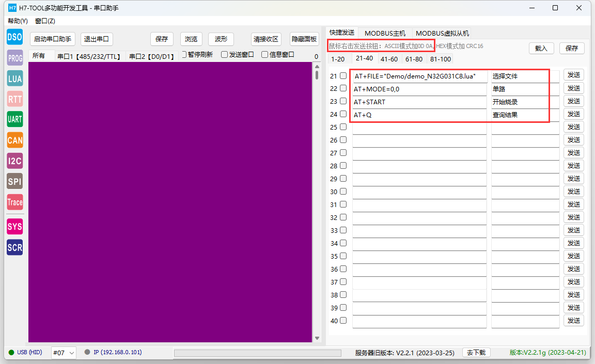Screen dimensions: 595x364
Task: Select the 41-60 commands tab
Action: [x=389, y=59]
